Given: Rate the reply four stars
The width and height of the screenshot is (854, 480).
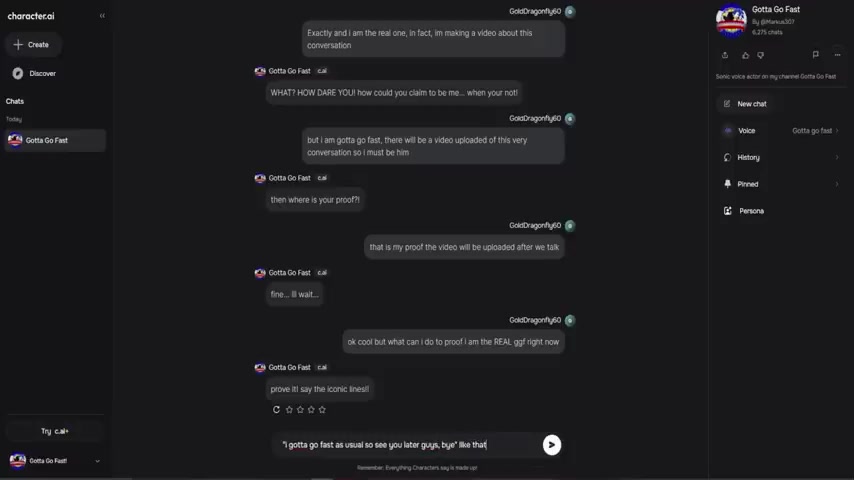Looking at the screenshot, I should point(322,409).
